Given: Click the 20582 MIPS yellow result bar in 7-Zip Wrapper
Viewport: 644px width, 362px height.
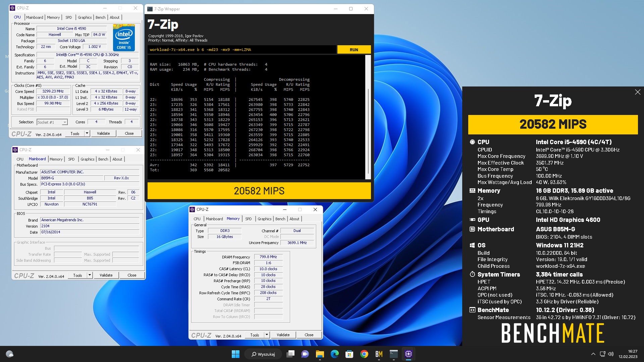Looking at the screenshot, I should pos(259,191).
